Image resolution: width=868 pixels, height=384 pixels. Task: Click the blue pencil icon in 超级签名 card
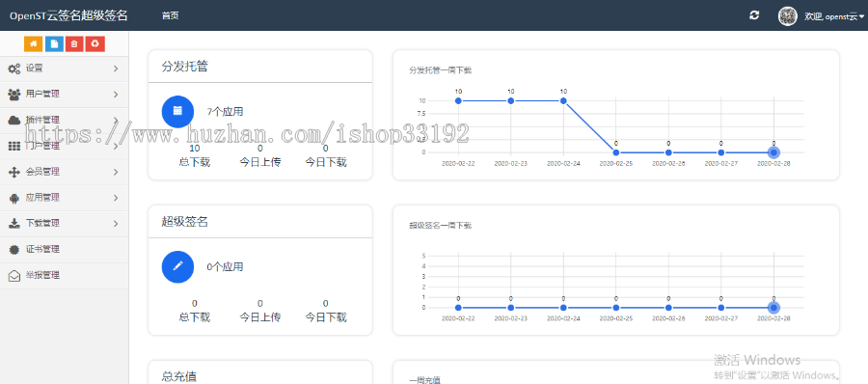[x=177, y=266]
